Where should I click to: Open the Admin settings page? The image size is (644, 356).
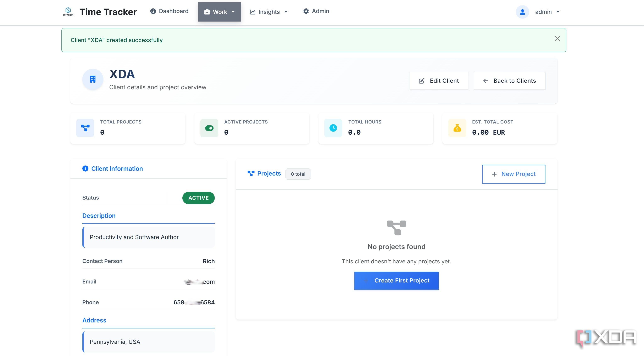[316, 11]
